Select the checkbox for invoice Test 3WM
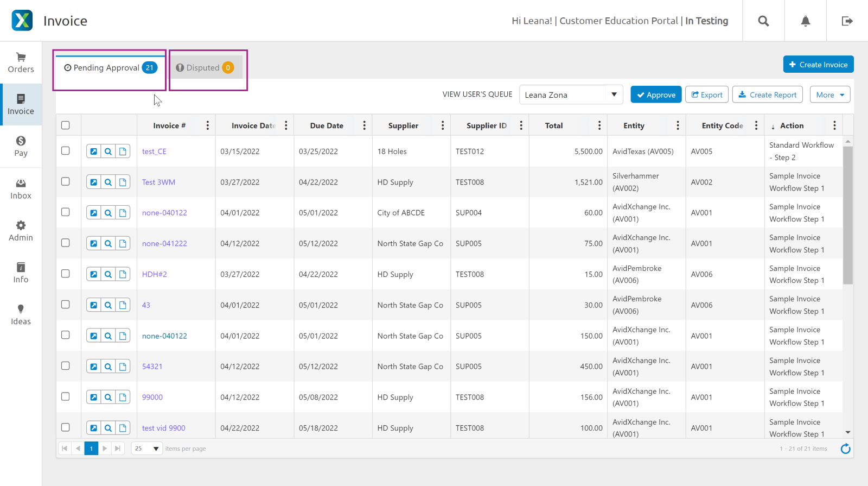This screenshot has height=486, width=868. (66, 181)
